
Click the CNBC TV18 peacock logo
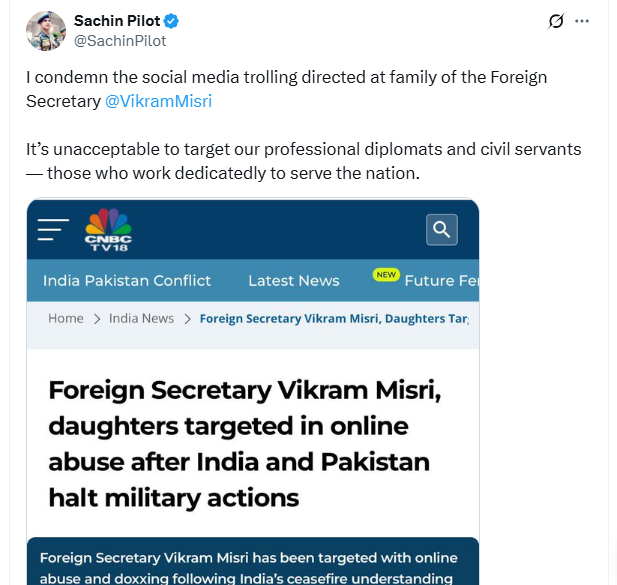point(108,229)
